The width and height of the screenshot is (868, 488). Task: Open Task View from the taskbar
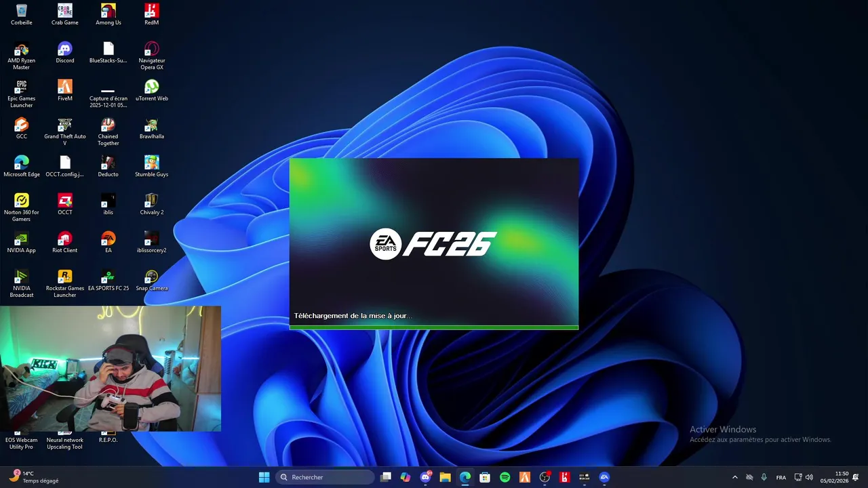click(x=386, y=477)
